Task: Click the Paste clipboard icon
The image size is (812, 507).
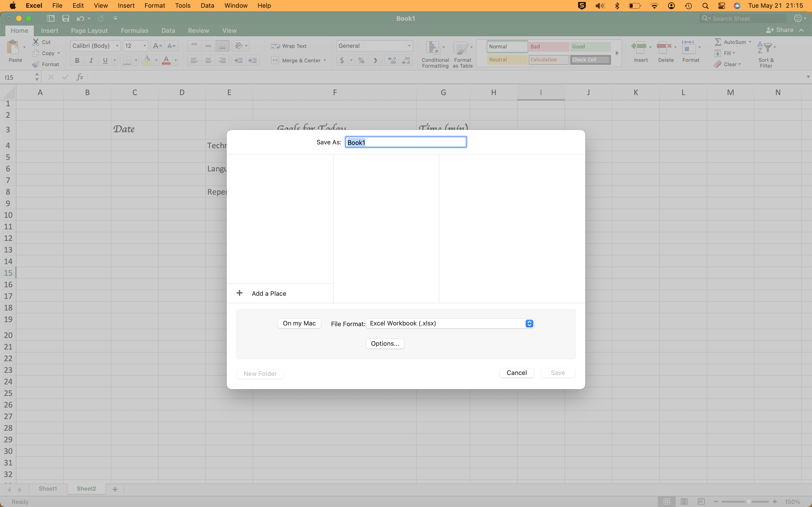Action: [13, 47]
